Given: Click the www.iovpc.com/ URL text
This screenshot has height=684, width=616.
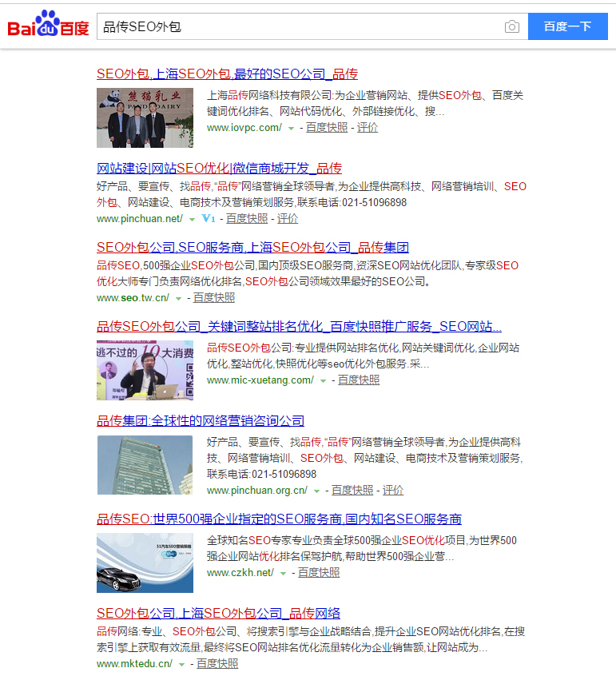Looking at the screenshot, I should point(244,128).
